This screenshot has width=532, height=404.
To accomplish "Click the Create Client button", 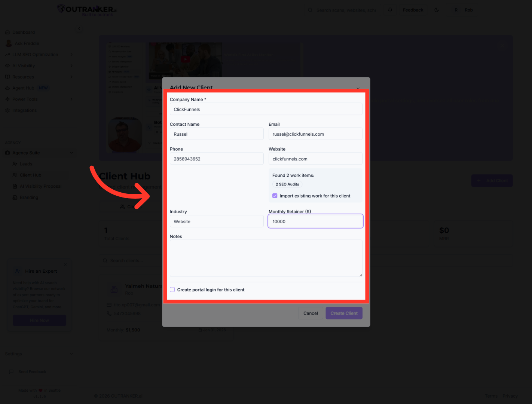I will click(344, 313).
